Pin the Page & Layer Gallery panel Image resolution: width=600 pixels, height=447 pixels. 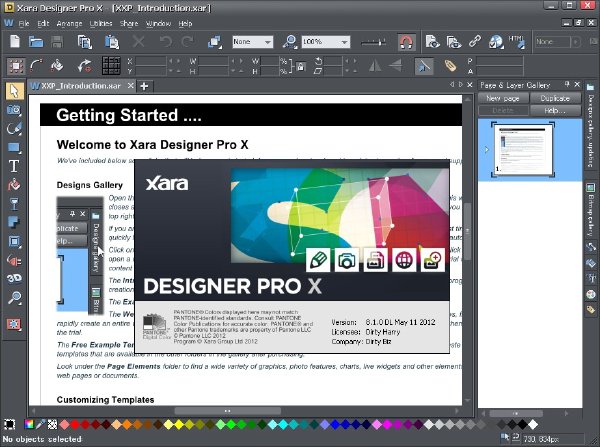[x=567, y=84]
